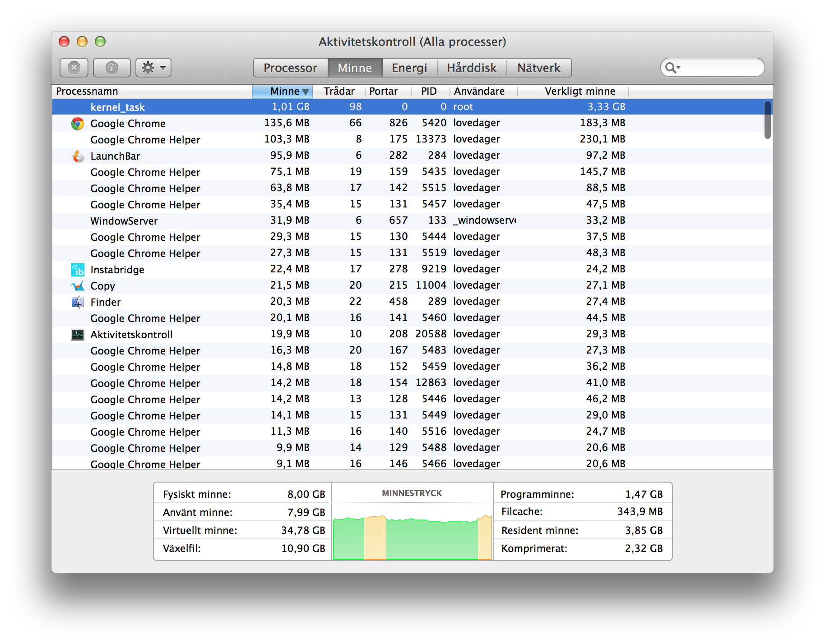825x644 pixels.
Task: Select the Google Chrome process name
Action: pyautogui.click(x=128, y=124)
